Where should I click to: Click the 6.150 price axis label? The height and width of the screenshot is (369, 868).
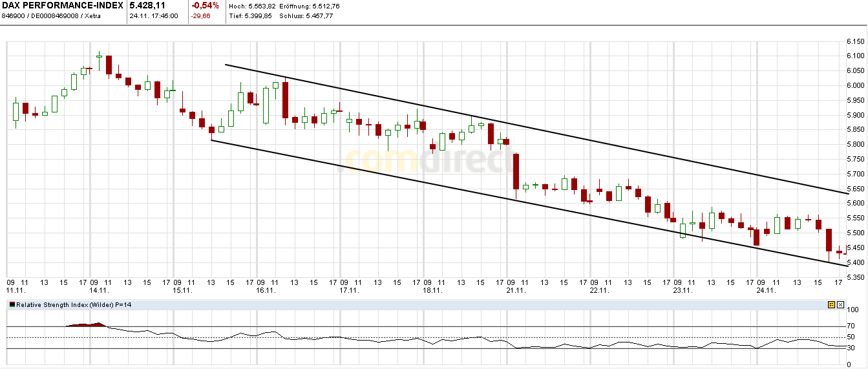(856, 41)
